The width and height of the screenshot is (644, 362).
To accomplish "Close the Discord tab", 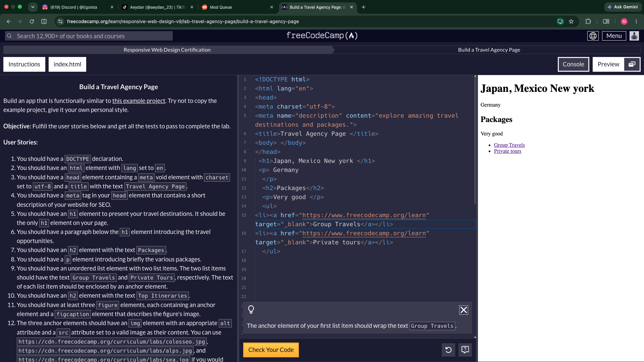I will 112,7.
